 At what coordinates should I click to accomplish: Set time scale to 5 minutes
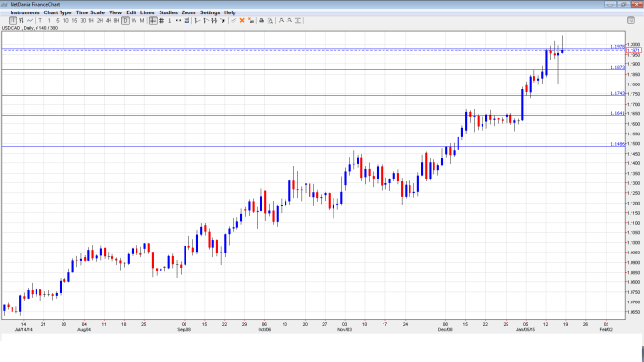[x=57, y=20]
